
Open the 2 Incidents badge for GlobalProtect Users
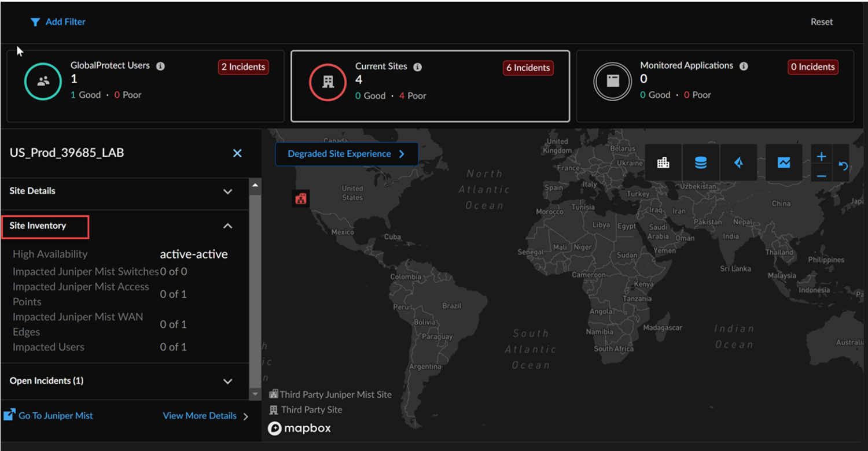(x=243, y=67)
